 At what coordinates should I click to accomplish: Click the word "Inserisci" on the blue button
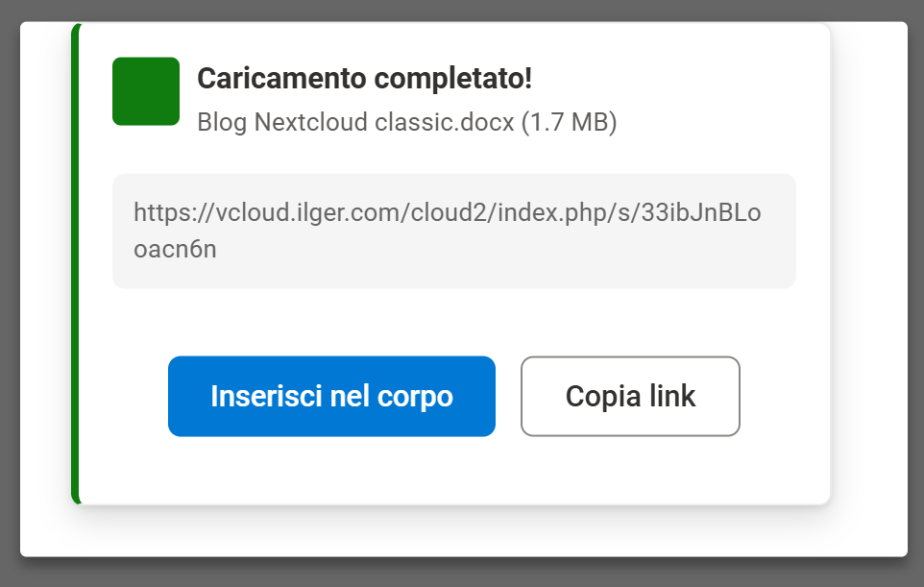pos(266,397)
